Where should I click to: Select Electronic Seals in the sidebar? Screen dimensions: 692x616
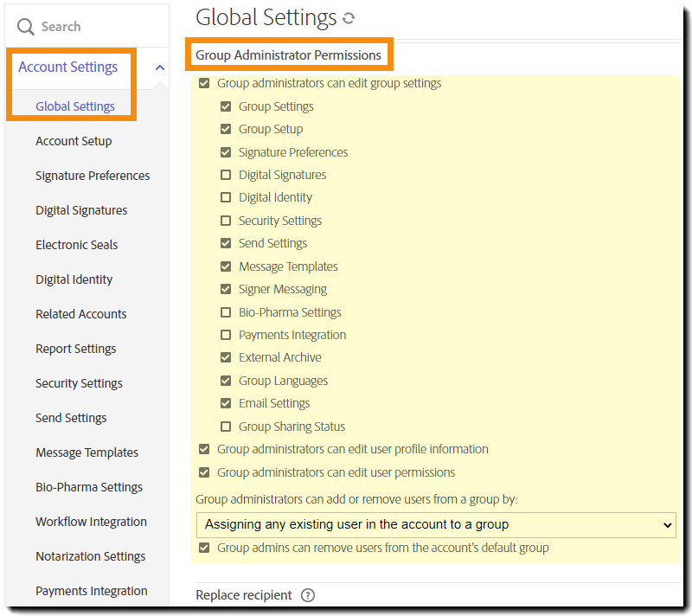(76, 245)
